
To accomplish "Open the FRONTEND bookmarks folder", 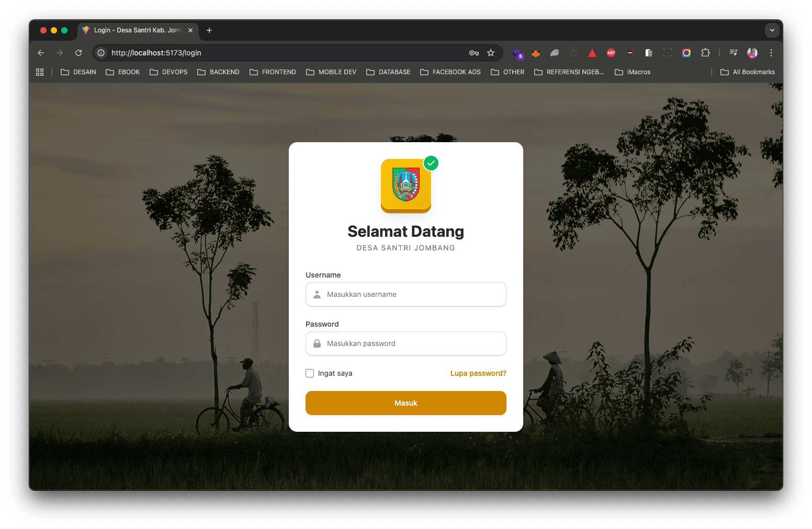I will [x=273, y=72].
